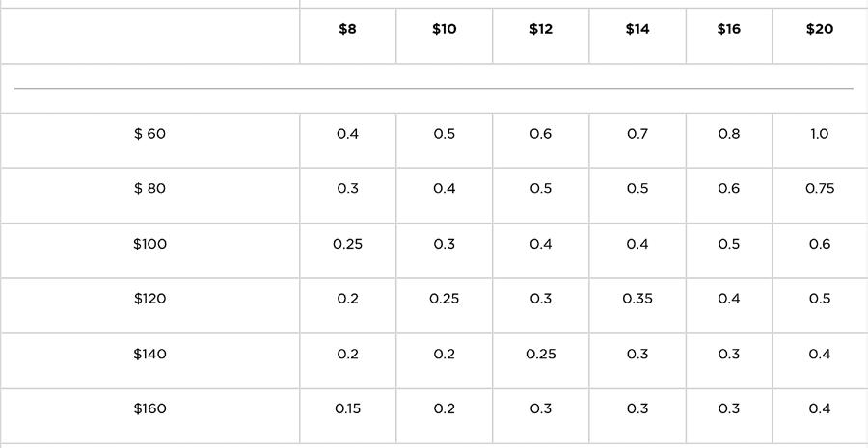Click the $100 row label

[x=149, y=244]
